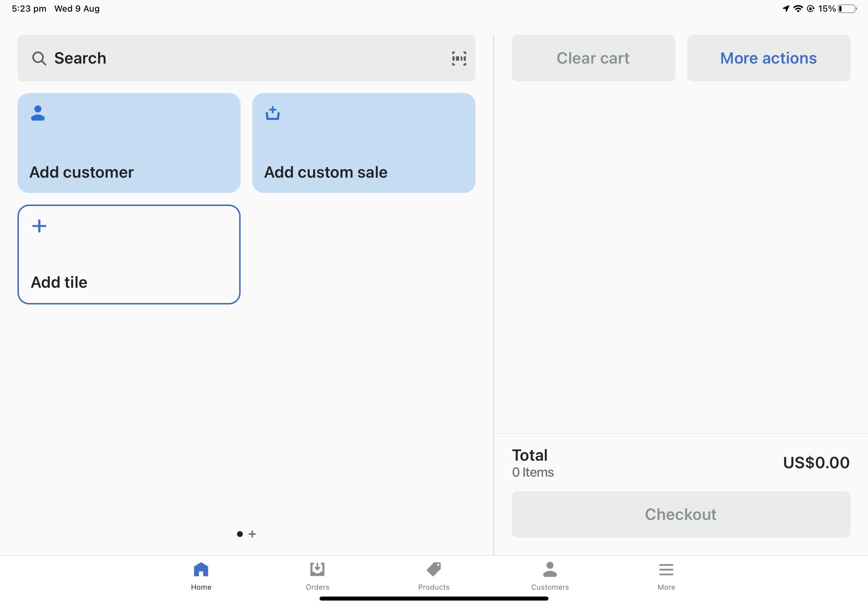This screenshot has height=606, width=868.
Task: Click the Search input field
Action: (x=246, y=58)
